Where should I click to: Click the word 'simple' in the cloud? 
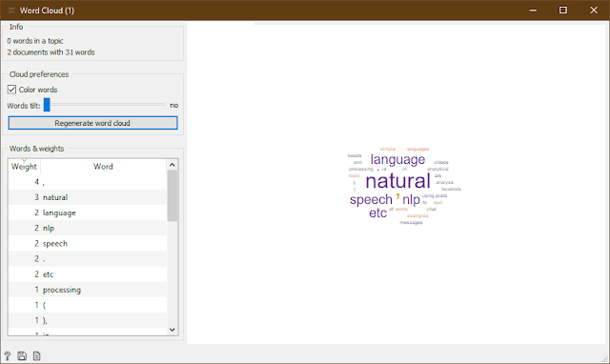click(x=388, y=149)
